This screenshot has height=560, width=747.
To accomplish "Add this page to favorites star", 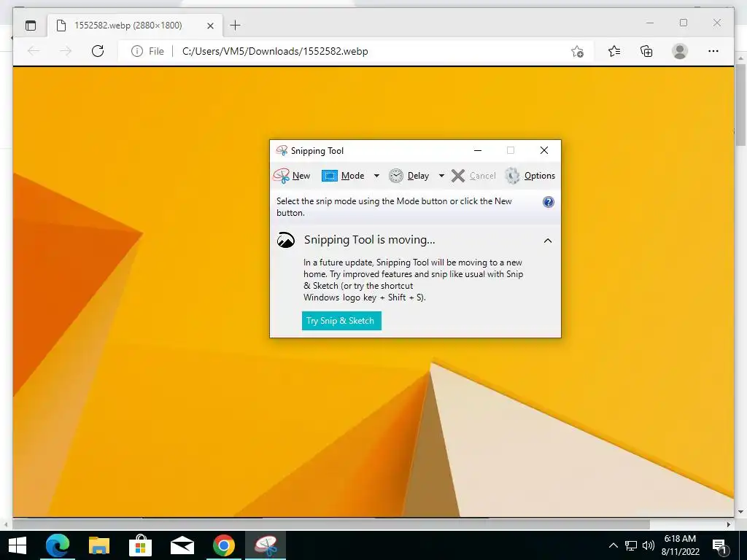I will (578, 52).
